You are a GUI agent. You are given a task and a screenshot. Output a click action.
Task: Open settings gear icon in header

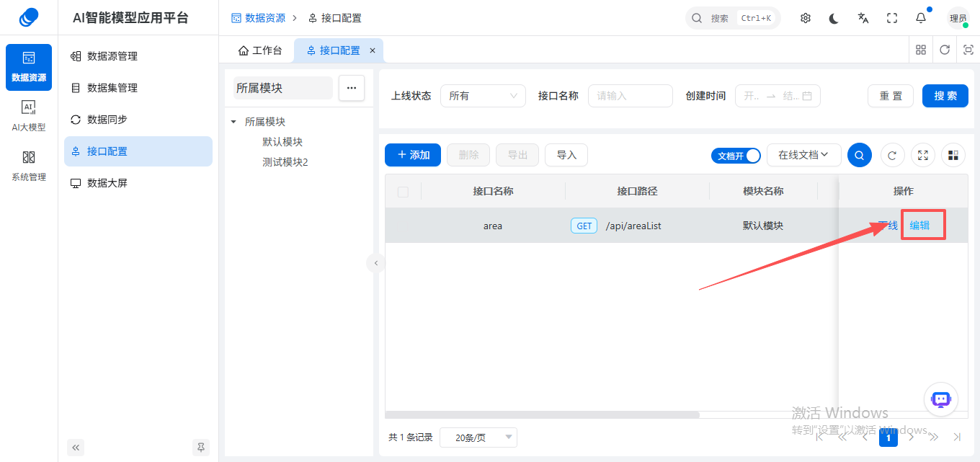coord(806,18)
